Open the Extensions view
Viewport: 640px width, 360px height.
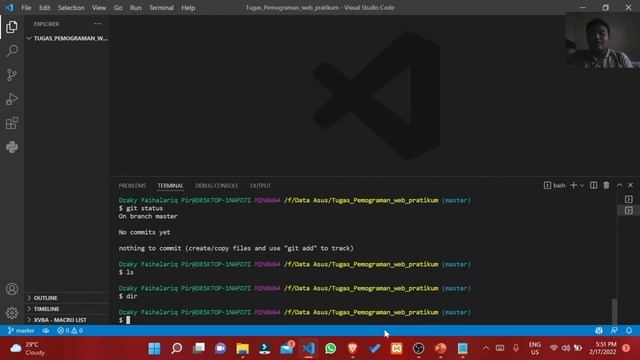click(12, 123)
